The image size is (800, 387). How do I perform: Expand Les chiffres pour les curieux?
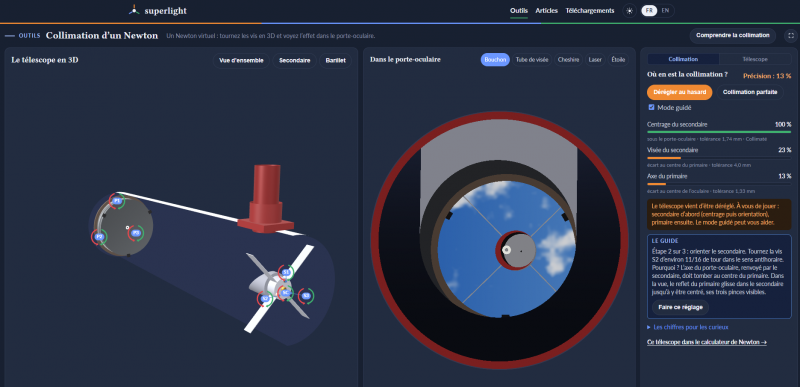click(687, 327)
